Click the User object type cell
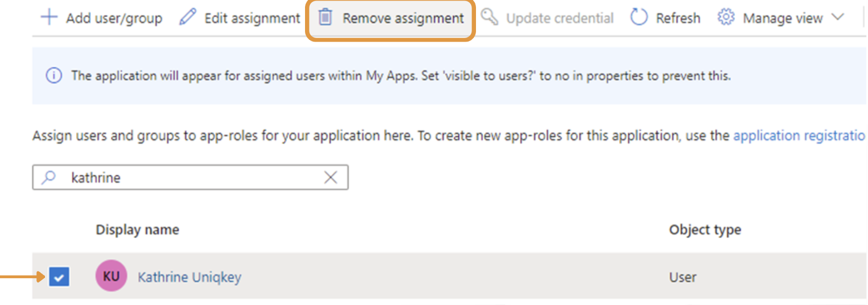 [683, 277]
